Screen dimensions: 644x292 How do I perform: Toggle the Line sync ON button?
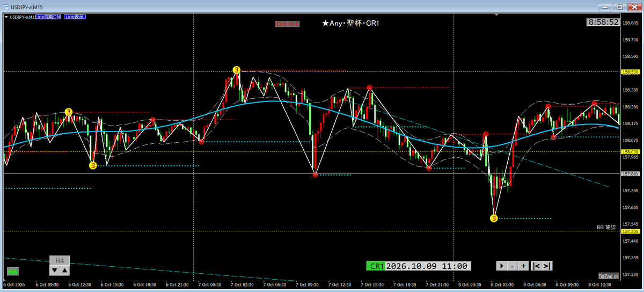pos(48,17)
